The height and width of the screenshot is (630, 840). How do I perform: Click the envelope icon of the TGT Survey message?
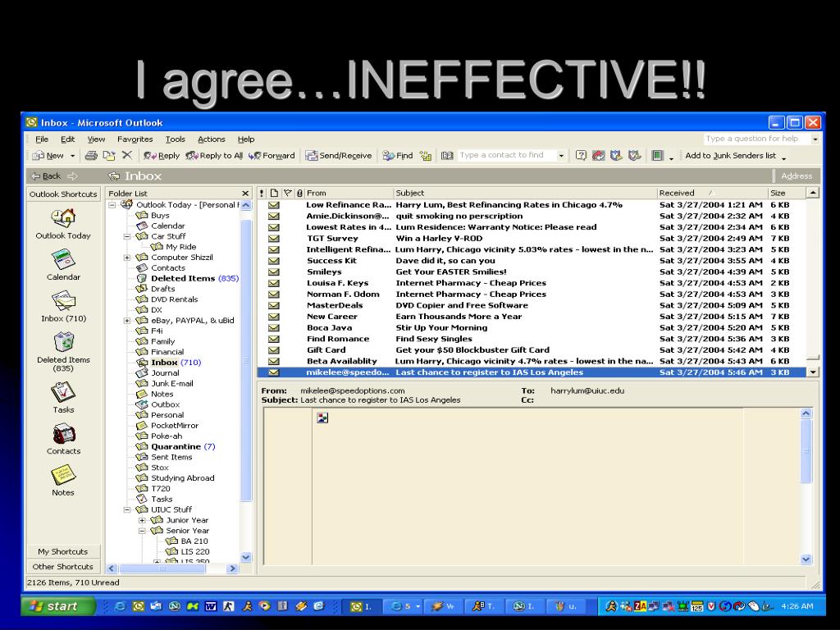click(274, 239)
